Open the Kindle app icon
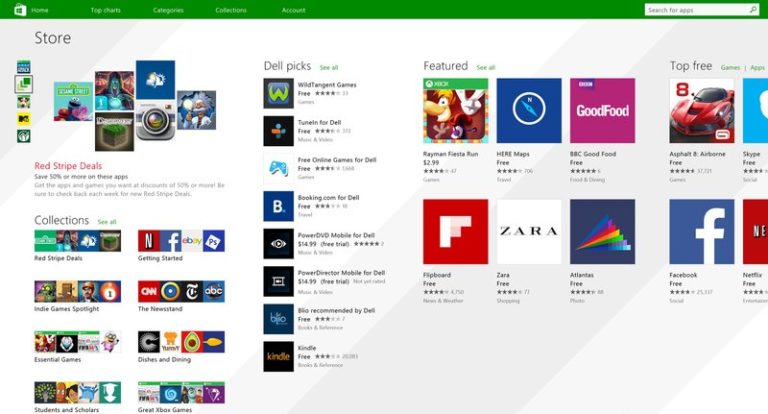Viewport: 768px width, 414px height. (278, 357)
